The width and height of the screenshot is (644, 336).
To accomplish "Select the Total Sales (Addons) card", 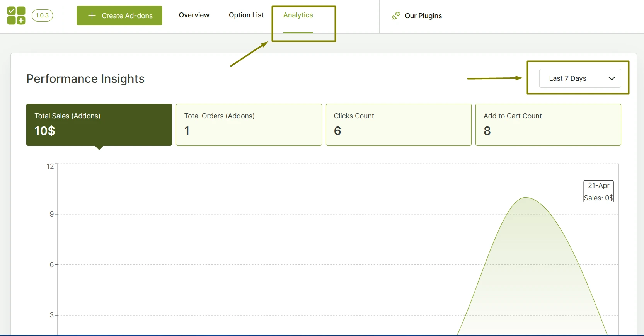I will 99,125.
